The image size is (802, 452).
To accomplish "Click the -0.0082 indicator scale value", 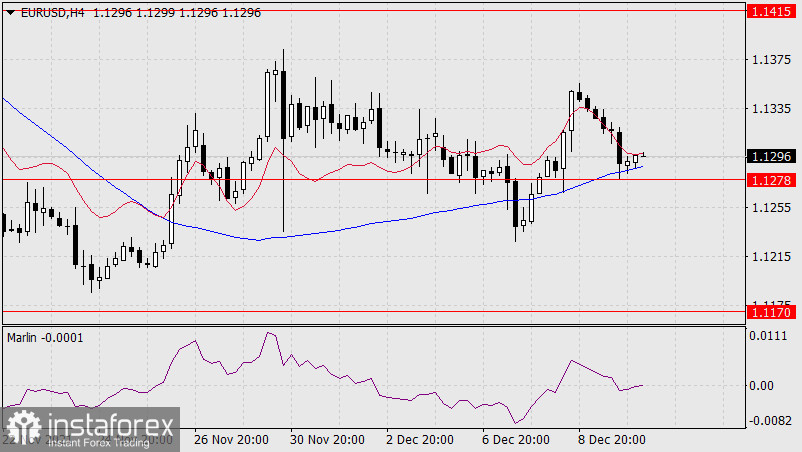I will (770, 421).
